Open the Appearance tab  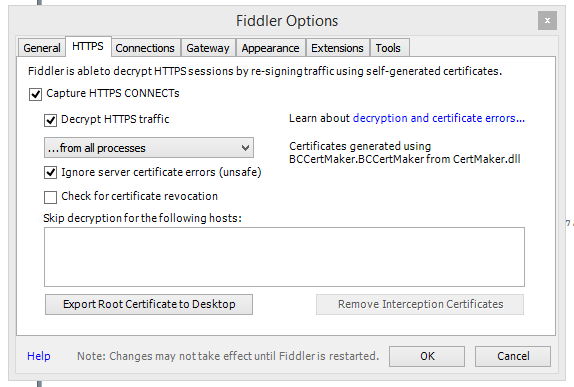coord(271,48)
